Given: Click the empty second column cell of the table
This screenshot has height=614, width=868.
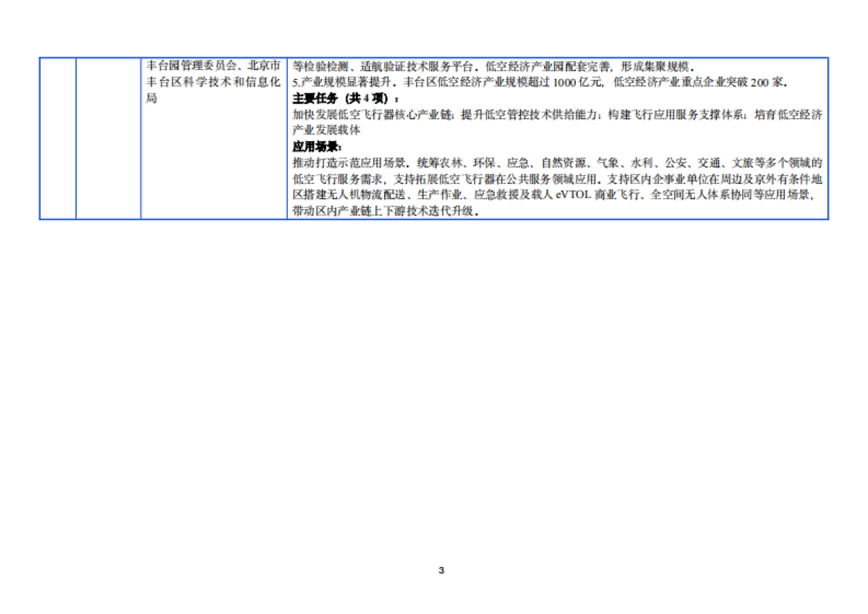Looking at the screenshot, I should tap(109, 137).
